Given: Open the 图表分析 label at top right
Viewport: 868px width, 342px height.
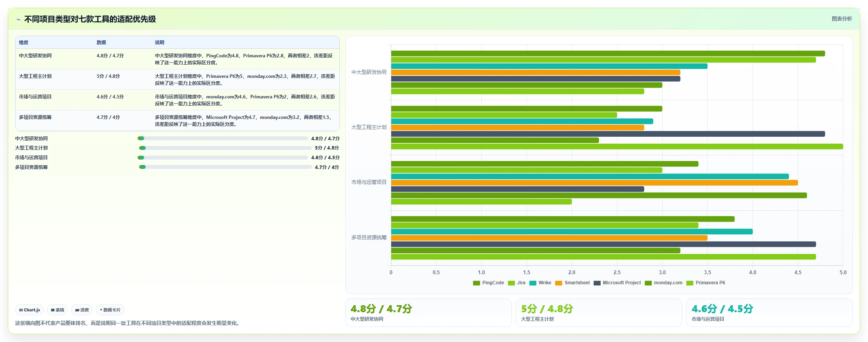Looking at the screenshot, I should tap(842, 19).
